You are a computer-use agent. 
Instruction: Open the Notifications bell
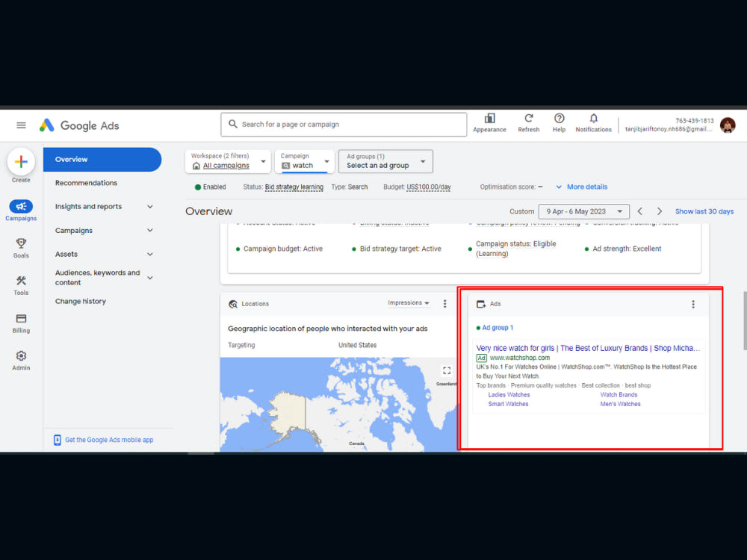593,118
